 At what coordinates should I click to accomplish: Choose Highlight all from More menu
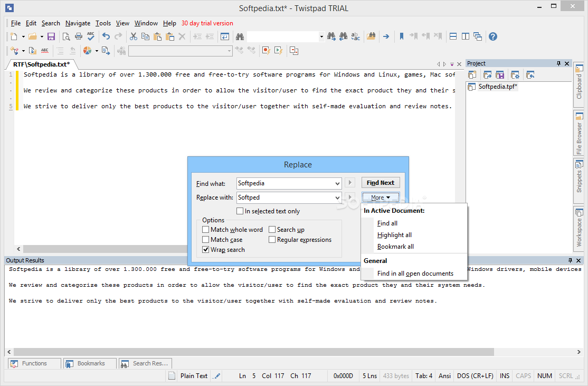(x=394, y=235)
